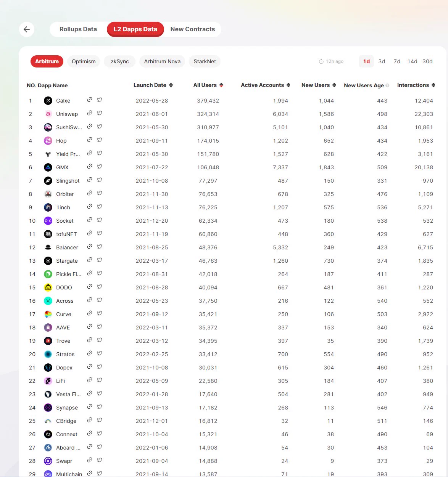Open Curve's Twitter icon

(100, 313)
